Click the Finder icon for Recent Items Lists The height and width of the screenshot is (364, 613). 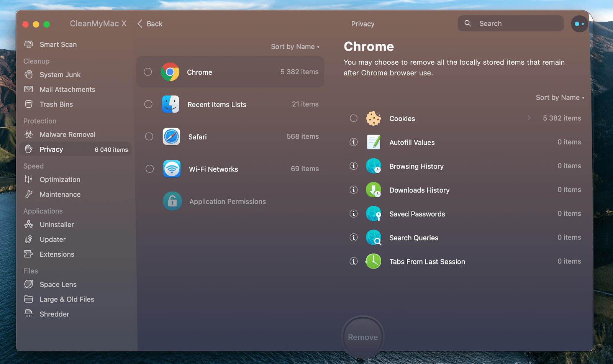170,104
